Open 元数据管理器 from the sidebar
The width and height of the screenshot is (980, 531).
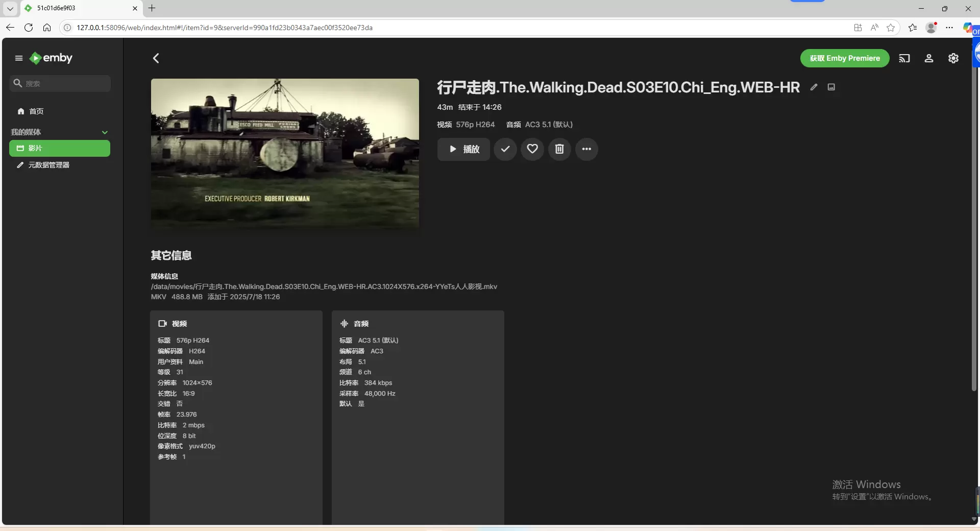pyautogui.click(x=48, y=165)
